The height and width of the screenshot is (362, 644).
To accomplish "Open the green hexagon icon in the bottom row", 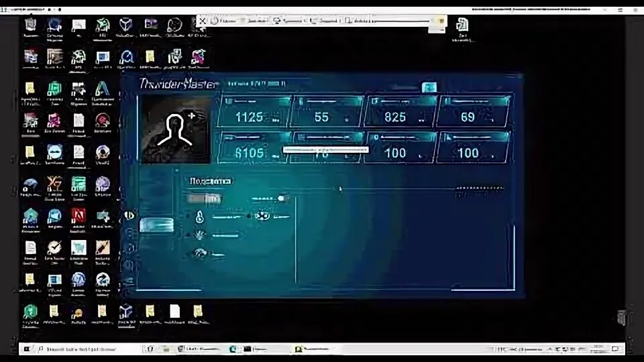I will (30, 313).
